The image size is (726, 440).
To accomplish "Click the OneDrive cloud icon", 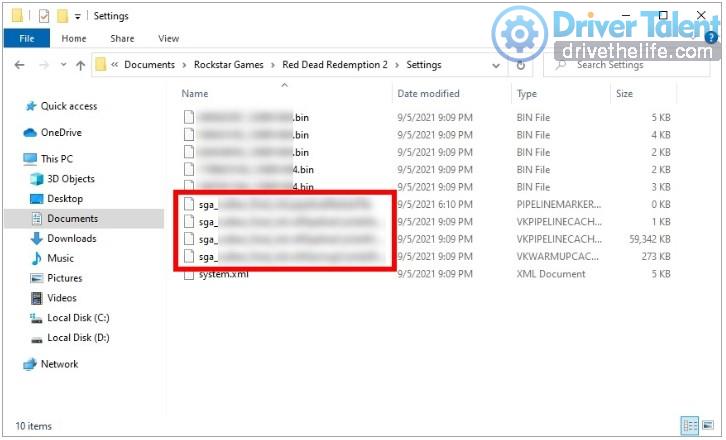I will coord(30,133).
